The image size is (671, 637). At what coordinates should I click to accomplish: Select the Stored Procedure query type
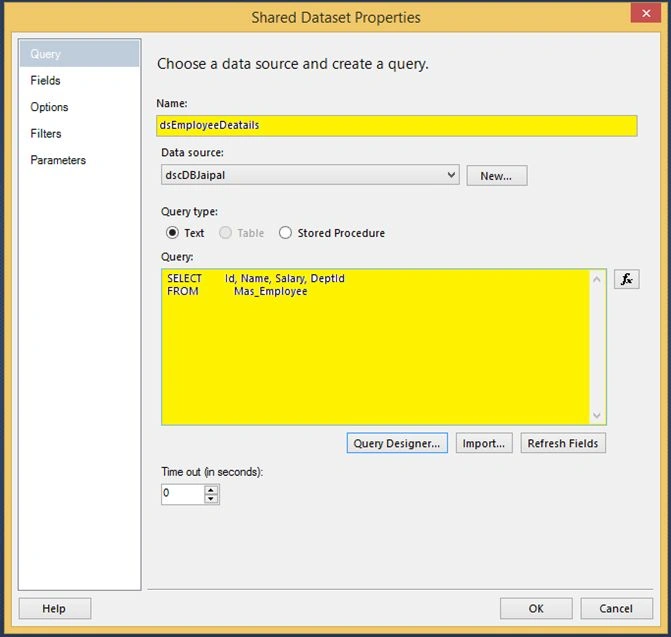click(285, 233)
